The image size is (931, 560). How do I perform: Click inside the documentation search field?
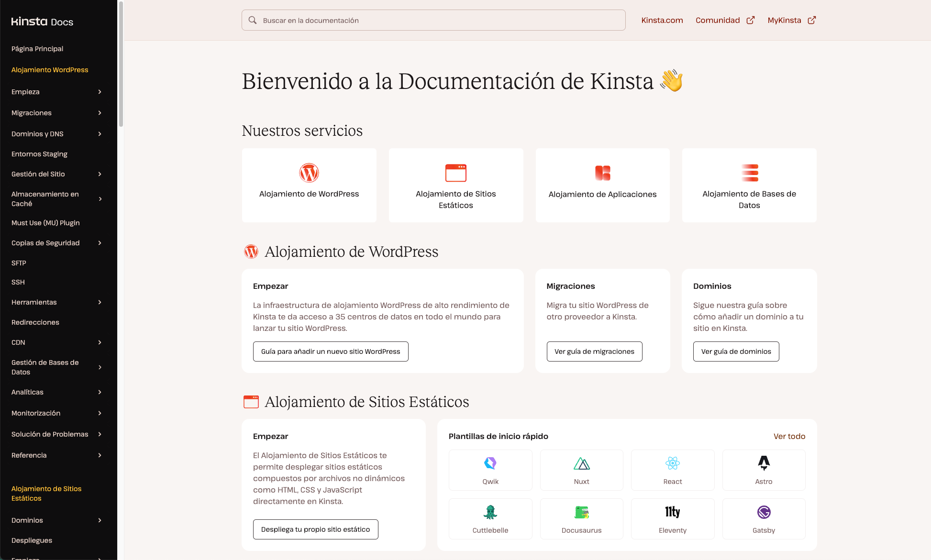click(x=433, y=20)
